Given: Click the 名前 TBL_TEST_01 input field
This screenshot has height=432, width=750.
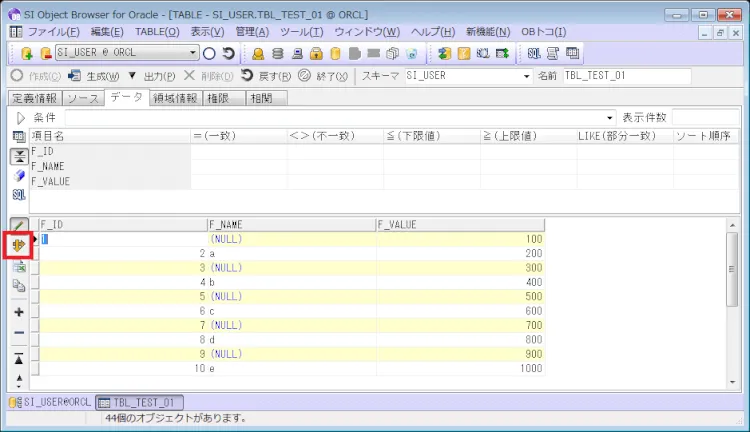Looking at the screenshot, I should click(626, 76).
